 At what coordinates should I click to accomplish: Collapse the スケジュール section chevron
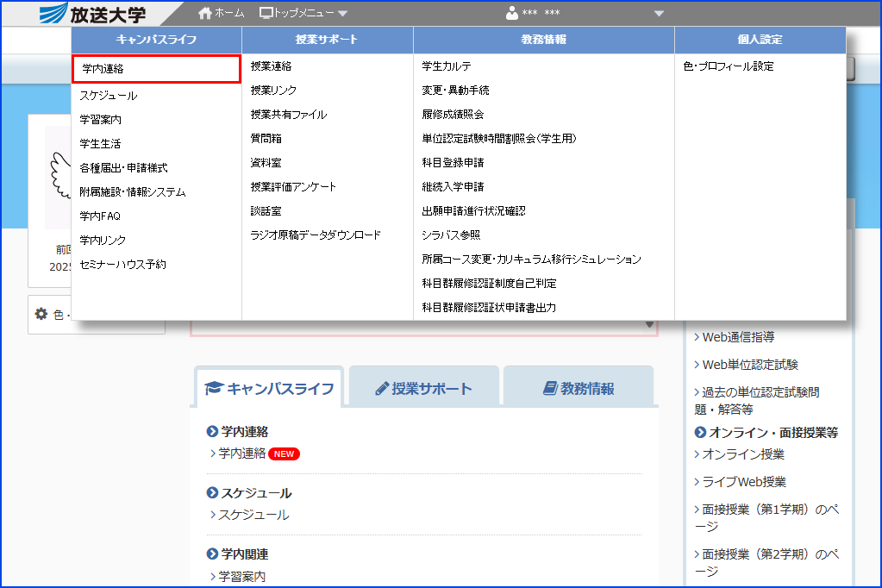click(x=212, y=493)
